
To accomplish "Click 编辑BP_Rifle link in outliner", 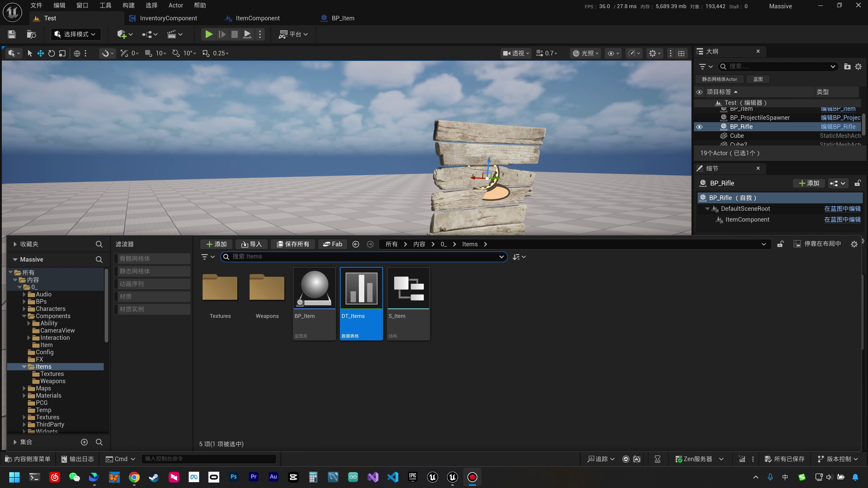I will tap(838, 127).
